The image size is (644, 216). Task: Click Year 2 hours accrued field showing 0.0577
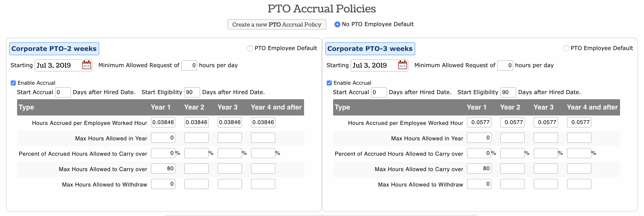click(x=512, y=122)
